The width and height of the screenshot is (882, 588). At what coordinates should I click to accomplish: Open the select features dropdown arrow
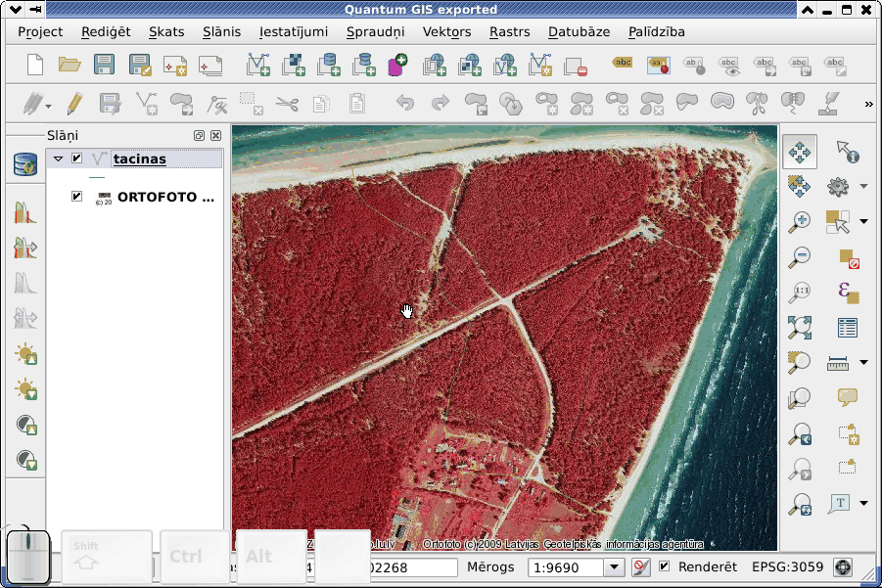pyautogui.click(x=864, y=221)
